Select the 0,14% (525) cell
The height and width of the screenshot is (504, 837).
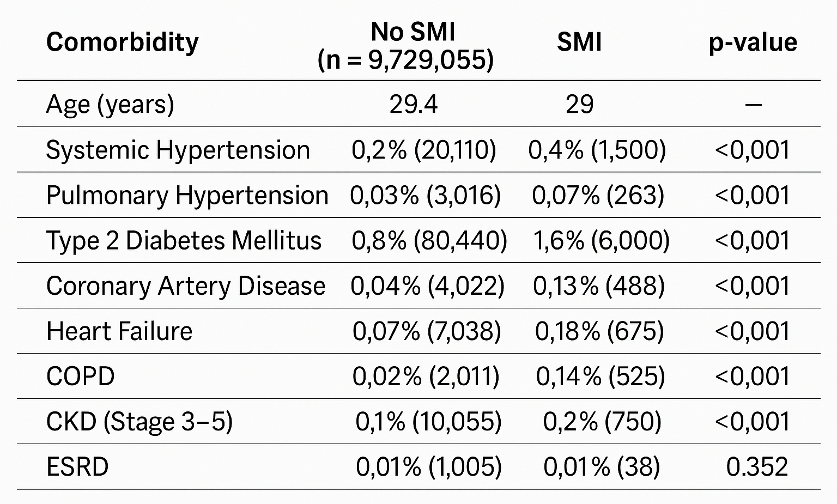(601, 377)
